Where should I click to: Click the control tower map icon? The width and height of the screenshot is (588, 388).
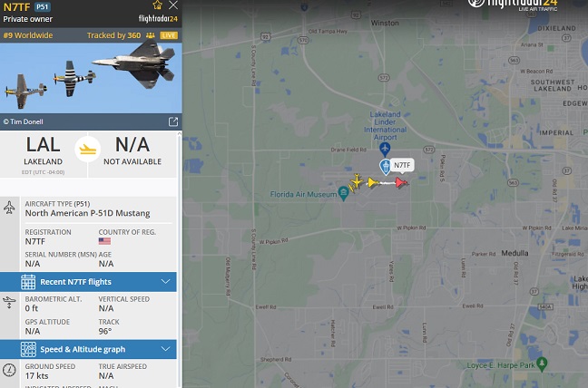point(385,167)
